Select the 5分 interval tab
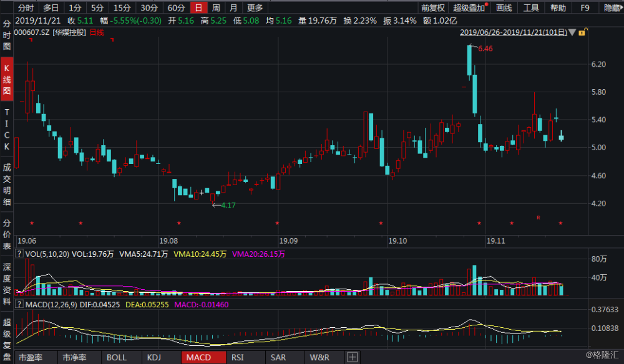The height and width of the screenshot is (364, 624). coord(97,7)
